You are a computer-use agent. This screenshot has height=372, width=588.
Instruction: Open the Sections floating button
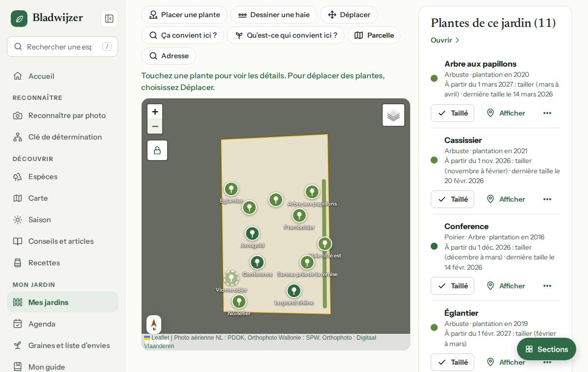546,349
